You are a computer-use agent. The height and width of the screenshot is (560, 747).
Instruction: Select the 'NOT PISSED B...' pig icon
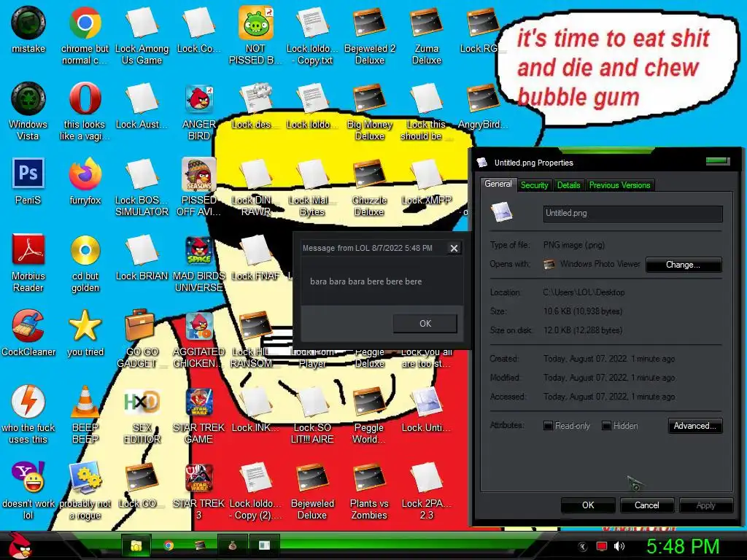tap(256, 23)
